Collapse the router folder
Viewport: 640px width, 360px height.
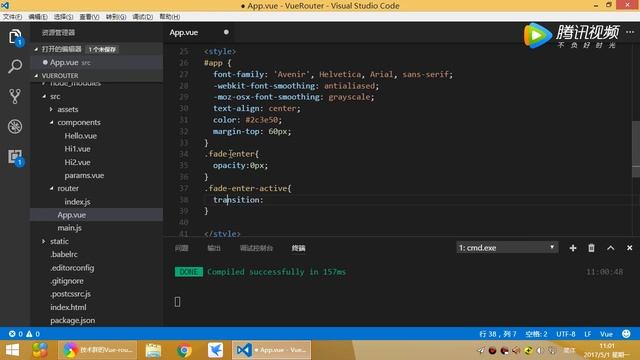coord(51,189)
